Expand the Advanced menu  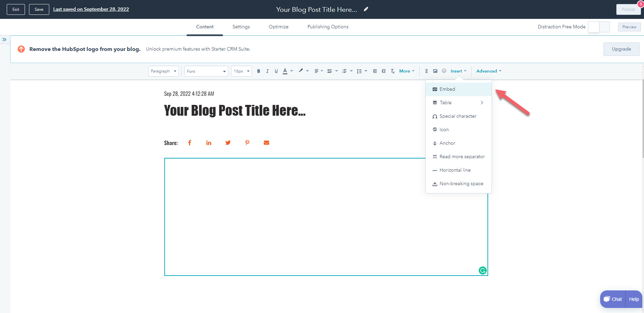pos(488,71)
